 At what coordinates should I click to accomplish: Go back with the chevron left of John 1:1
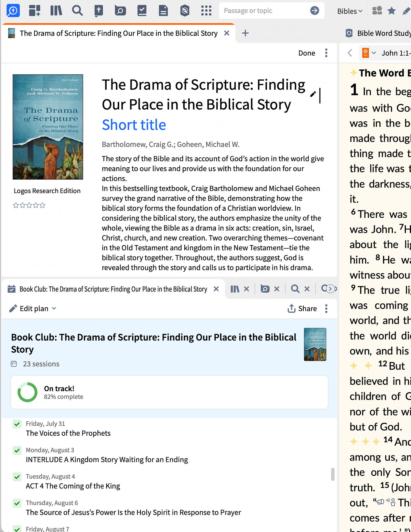tap(350, 53)
